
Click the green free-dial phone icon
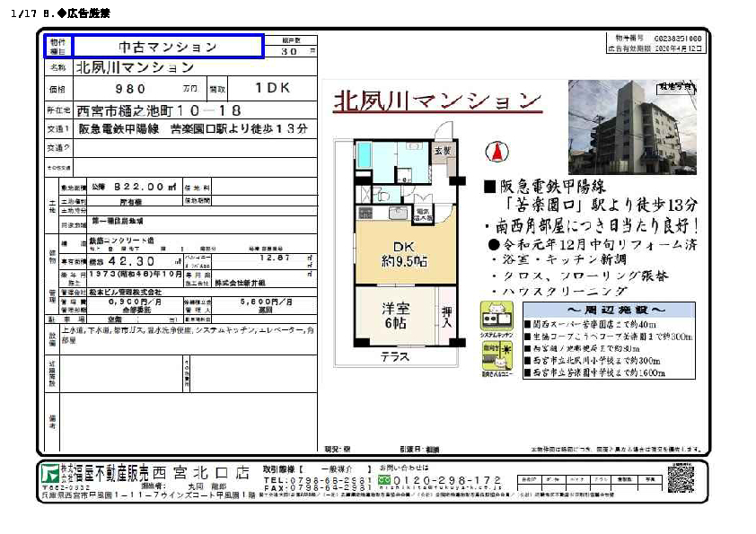click(x=385, y=480)
